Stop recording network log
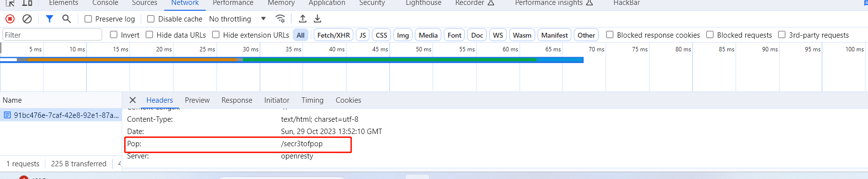This screenshot has height=179, width=868. [10, 19]
